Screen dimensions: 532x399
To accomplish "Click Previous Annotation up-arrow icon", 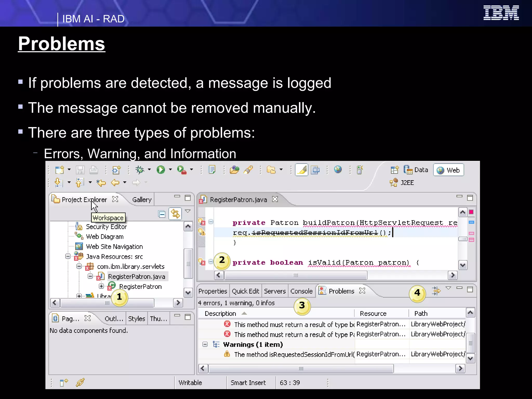I will pos(80,183).
